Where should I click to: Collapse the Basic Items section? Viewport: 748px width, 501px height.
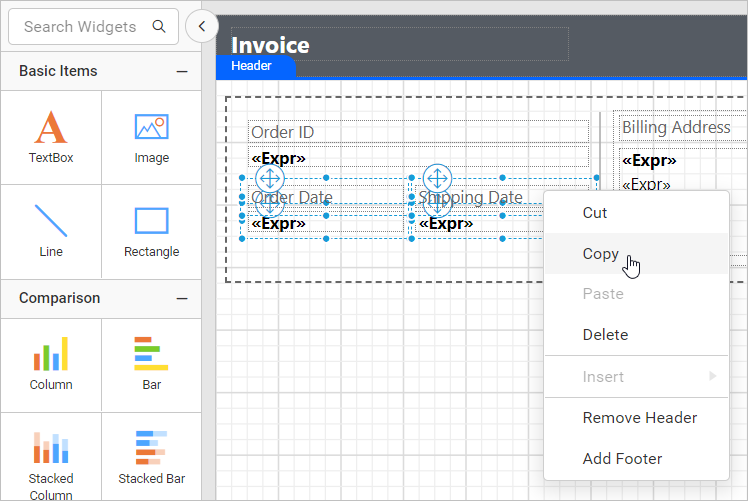(182, 71)
